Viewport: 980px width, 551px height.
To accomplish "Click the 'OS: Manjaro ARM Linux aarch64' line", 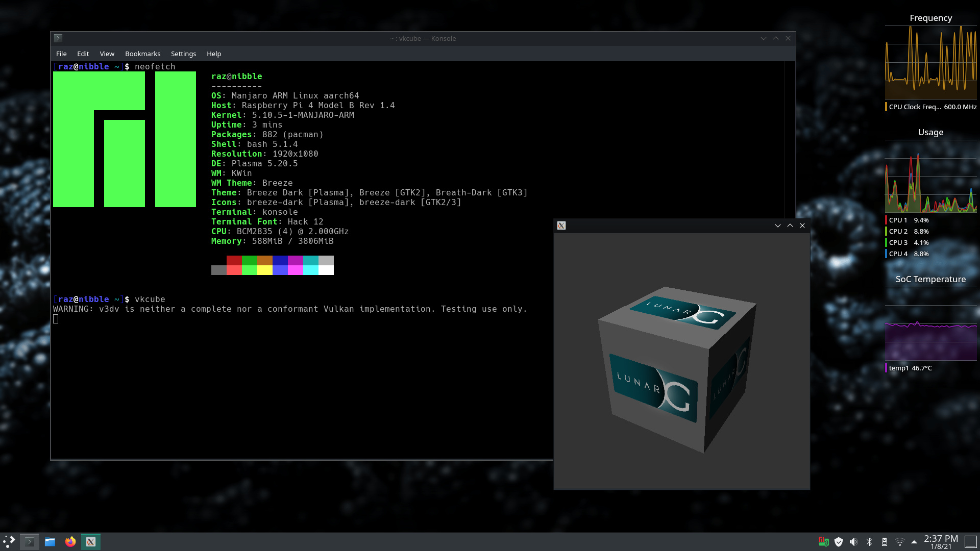I will pyautogui.click(x=285, y=96).
